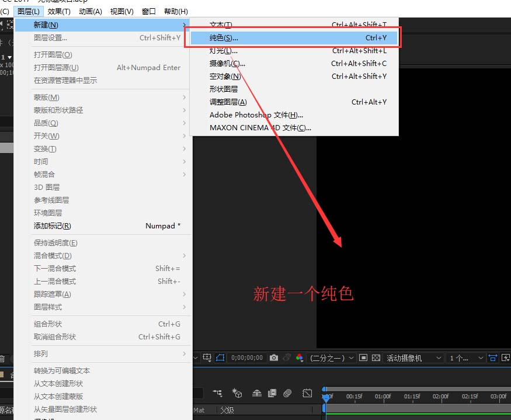This screenshot has width=511, height=420.
Task: Choose 文本(T) in the new submenu
Action: [x=294, y=25]
